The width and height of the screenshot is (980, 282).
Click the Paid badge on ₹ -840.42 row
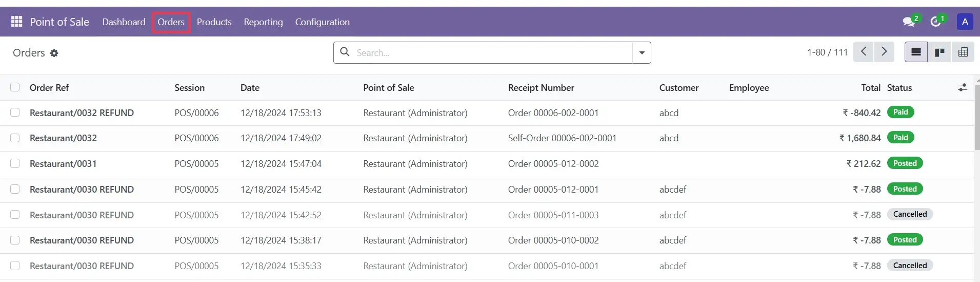click(901, 112)
